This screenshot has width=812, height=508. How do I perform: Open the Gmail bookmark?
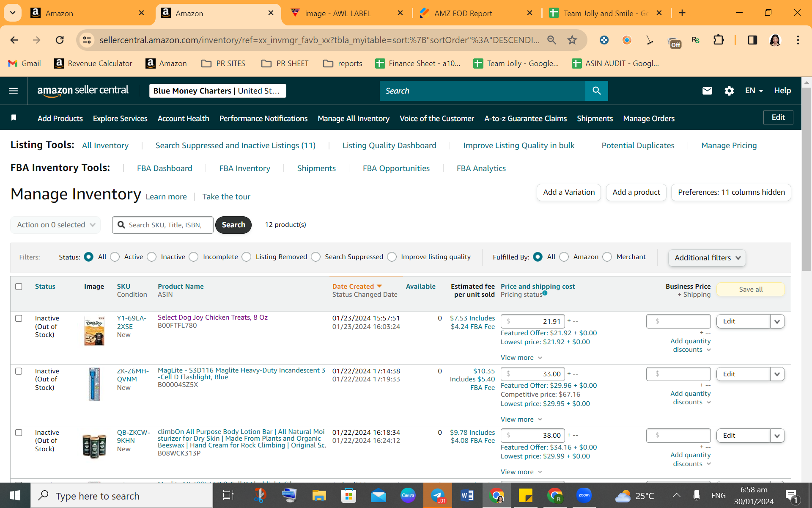[25, 63]
